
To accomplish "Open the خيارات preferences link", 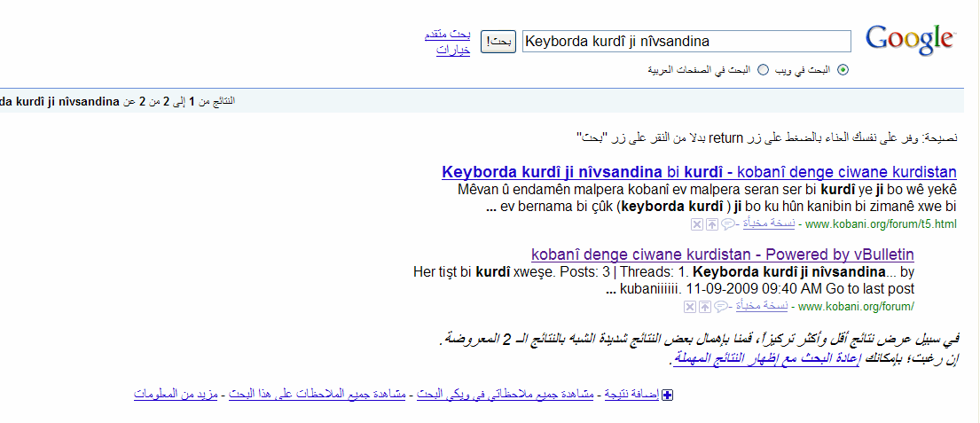I will tap(453, 51).
